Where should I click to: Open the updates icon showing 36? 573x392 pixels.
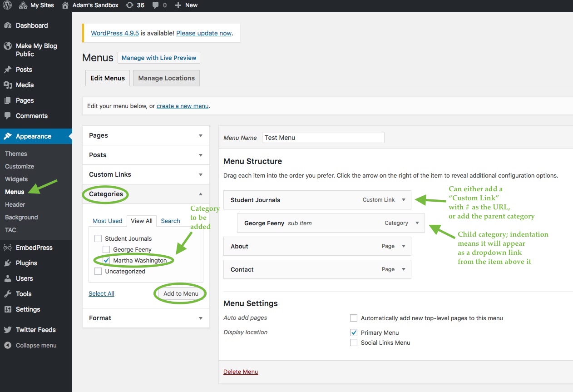[130, 5]
